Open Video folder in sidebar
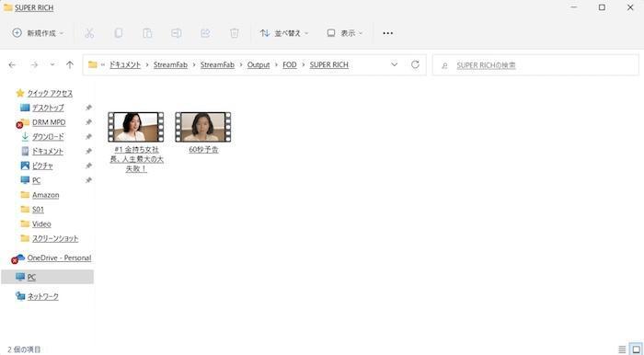 pyautogui.click(x=41, y=223)
